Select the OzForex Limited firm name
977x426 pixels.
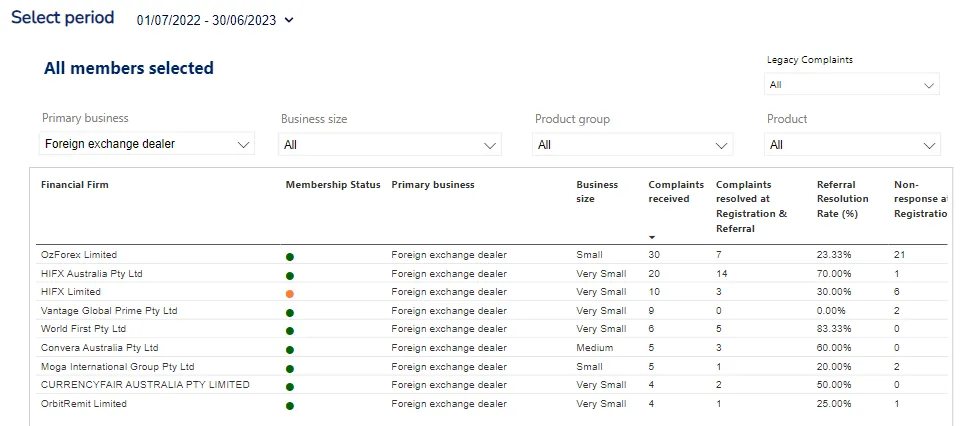(x=79, y=255)
